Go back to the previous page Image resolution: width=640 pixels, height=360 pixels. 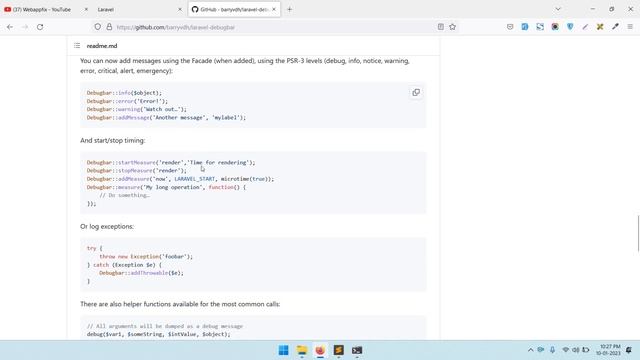(10, 27)
